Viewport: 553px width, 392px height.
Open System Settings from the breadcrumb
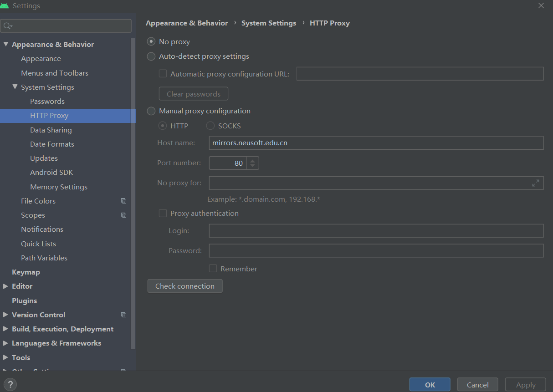click(x=268, y=23)
